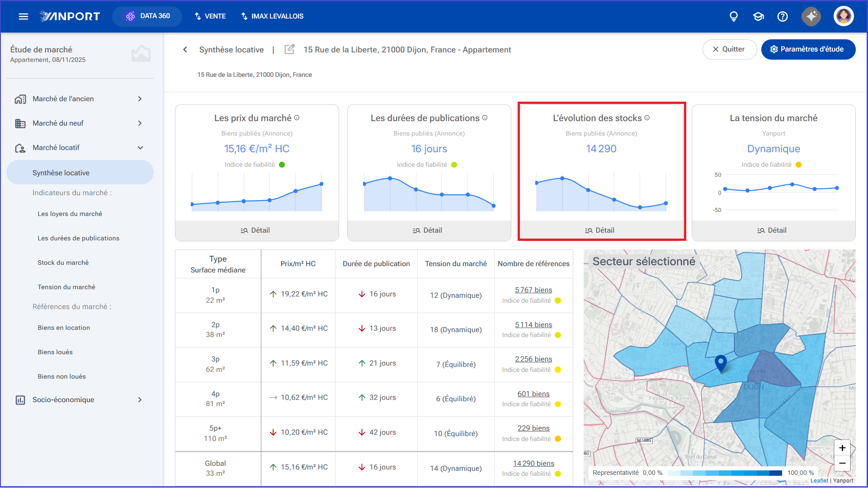Switch to the VENTE menu
The width and height of the screenshot is (868, 488).
210,16
